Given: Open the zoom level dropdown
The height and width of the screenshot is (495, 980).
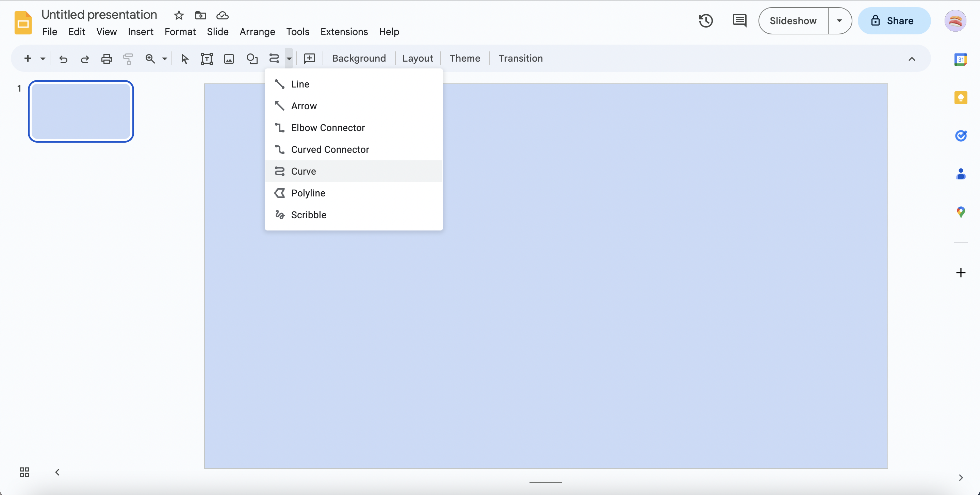Looking at the screenshot, I should point(164,59).
